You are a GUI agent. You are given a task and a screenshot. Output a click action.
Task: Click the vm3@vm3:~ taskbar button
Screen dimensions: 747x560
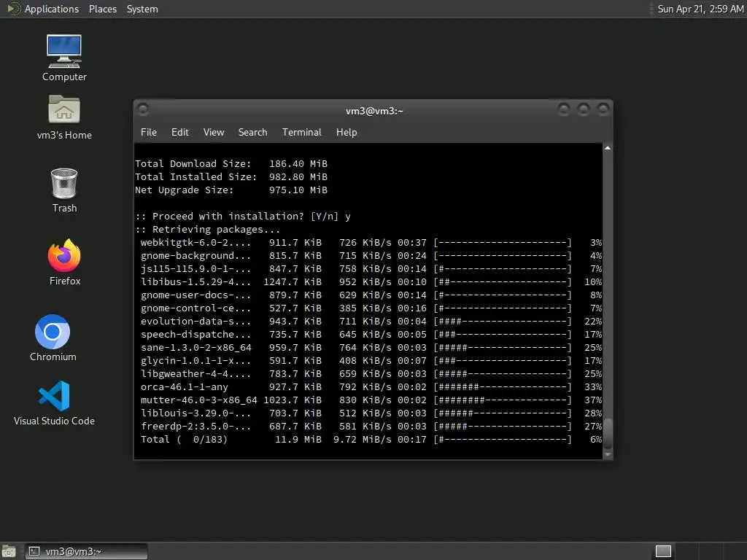coord(86,551)
